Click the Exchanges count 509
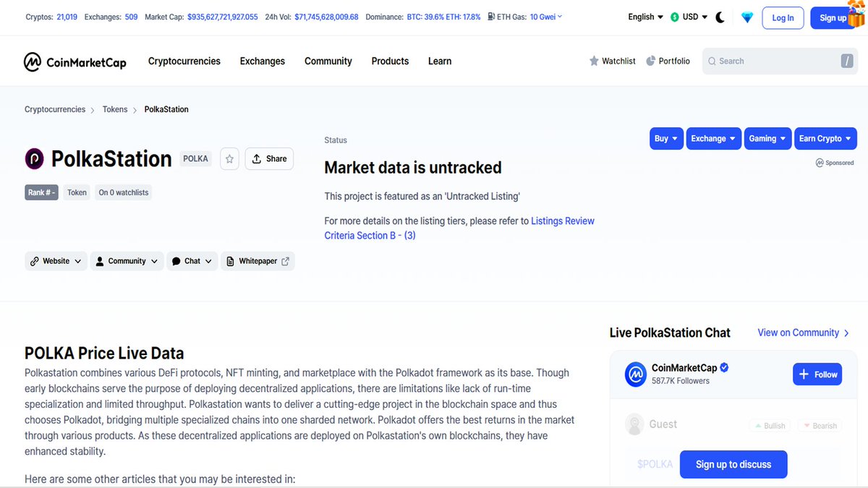This screenshot has width=868, height=488. 131,17
